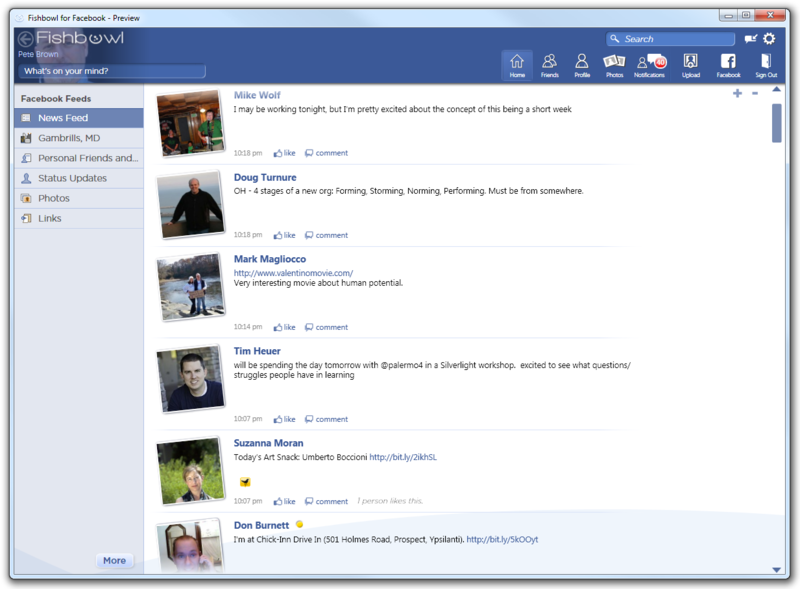800x589 pixels.
Task: Open the Facebook toolbar icon
Action: (x=728, y=65)
